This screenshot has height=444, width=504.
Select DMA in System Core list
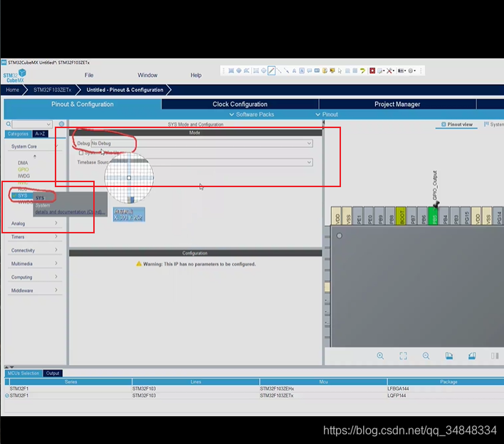coord(23,163)
